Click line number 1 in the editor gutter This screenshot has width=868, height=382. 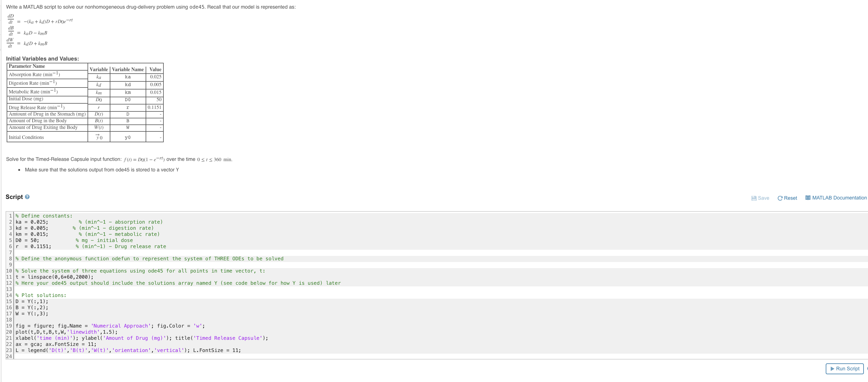click(11, 216)
